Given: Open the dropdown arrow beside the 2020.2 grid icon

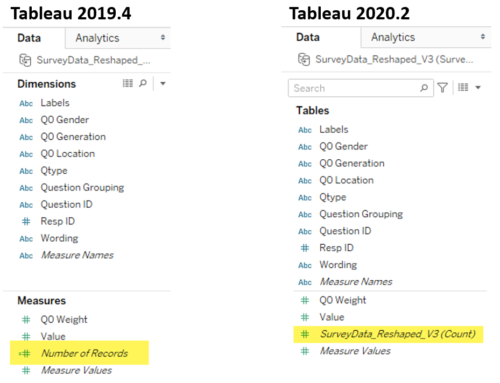Looking at the screenshot, I should point(478,88).
